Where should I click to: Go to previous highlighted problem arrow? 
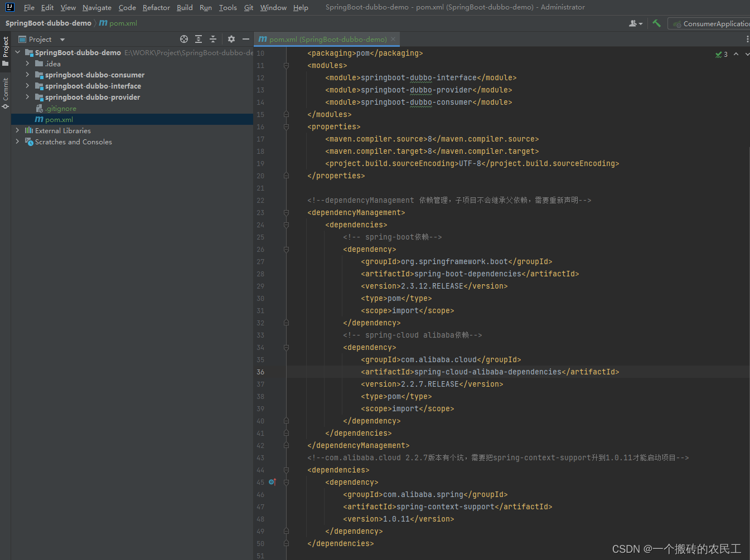[736, 54]
